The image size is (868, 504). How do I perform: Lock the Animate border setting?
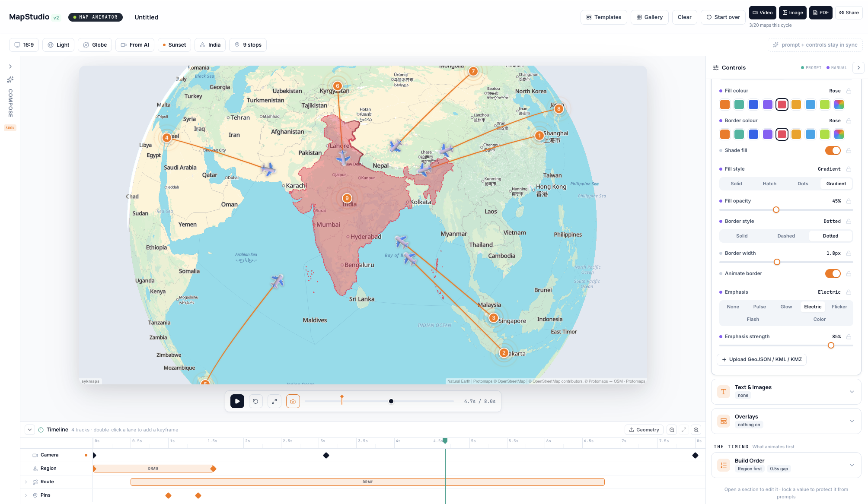coord(849,274)
